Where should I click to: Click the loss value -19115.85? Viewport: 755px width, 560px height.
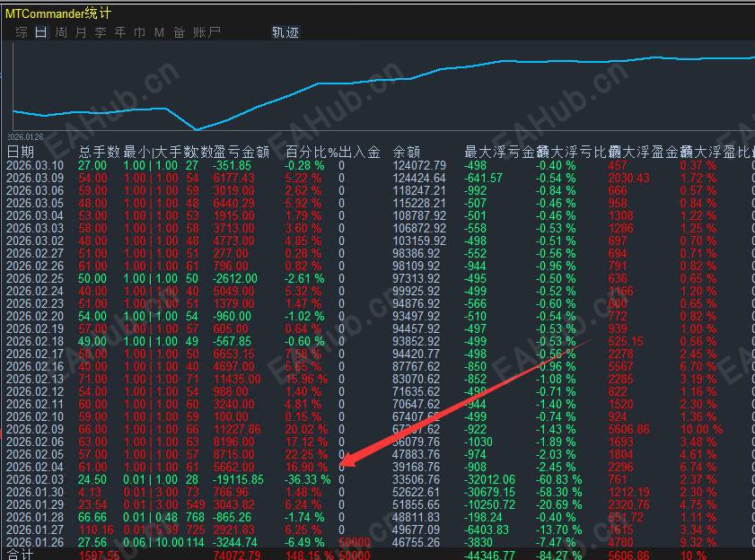[x=238, y=479]
